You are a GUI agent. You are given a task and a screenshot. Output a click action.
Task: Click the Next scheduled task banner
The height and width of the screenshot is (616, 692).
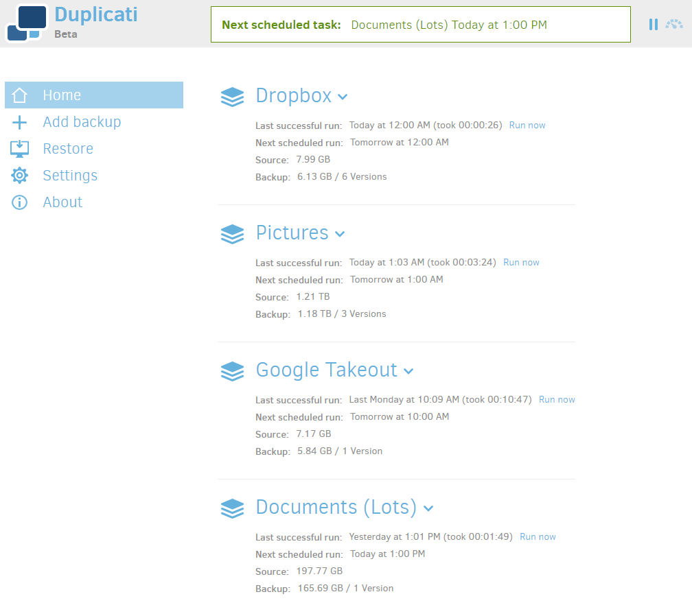coord(421,25)
